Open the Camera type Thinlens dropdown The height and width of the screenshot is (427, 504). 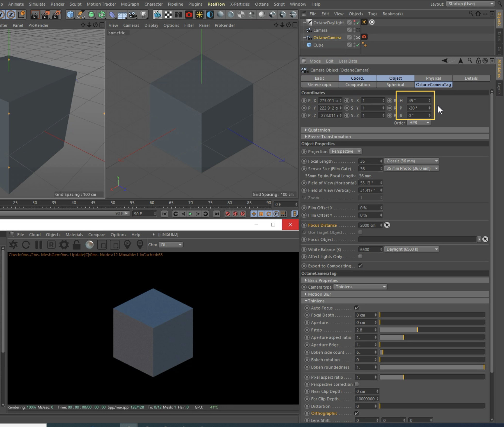coord(360,287)
